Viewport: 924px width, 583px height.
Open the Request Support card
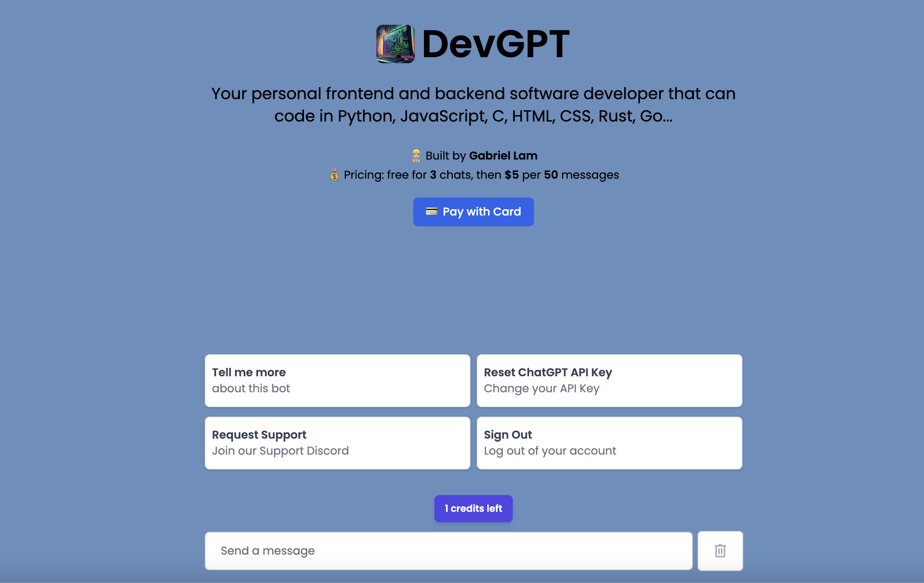click(337, 443)
